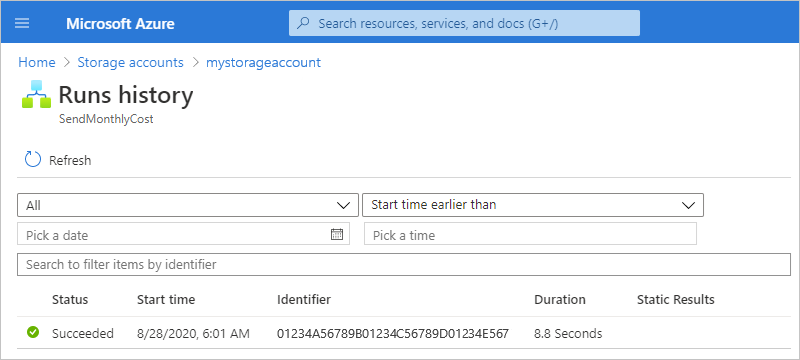
Task: Click the Status column header
Action: coord(70,299)
